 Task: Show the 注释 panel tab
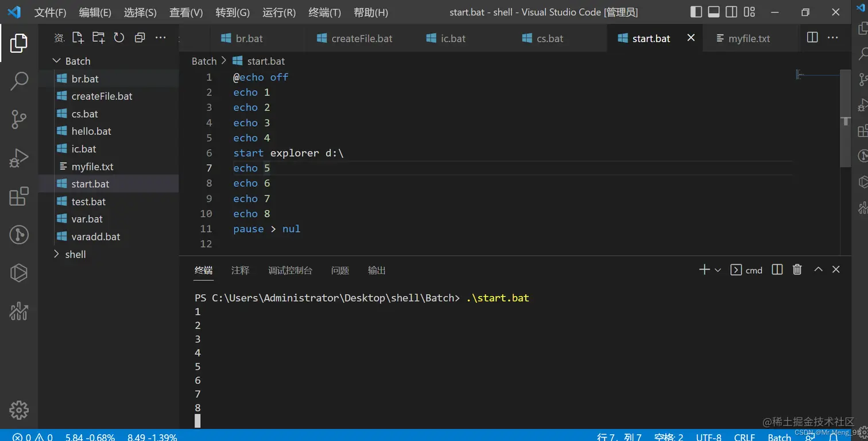click(240, 270)
